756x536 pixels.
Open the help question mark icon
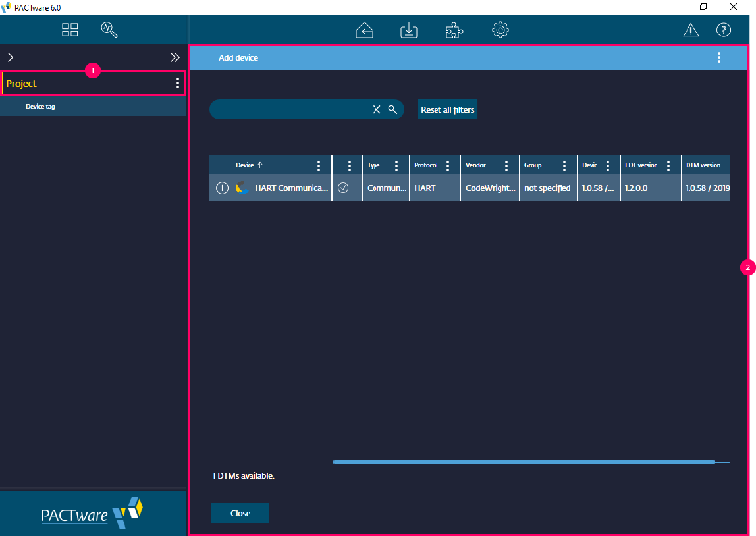coord(724,30)
